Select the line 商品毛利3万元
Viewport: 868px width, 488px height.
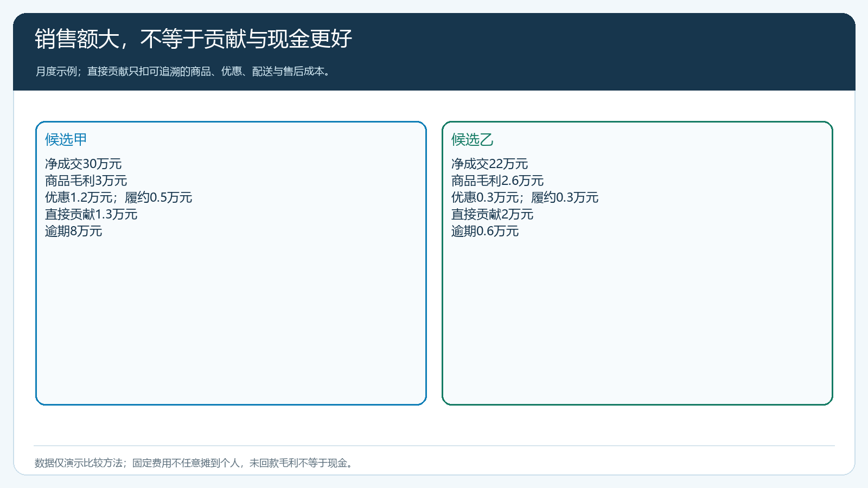pyautogui.click(x=86, y=181)
